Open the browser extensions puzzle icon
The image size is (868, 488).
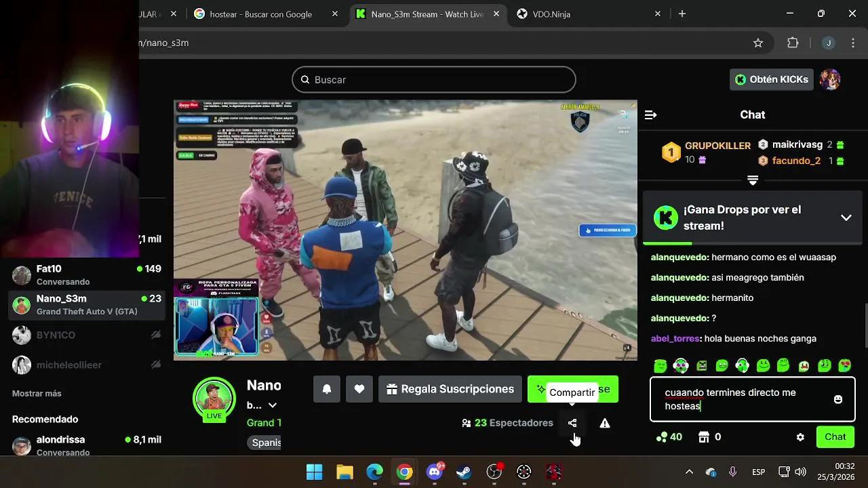[x=793, y=43]
